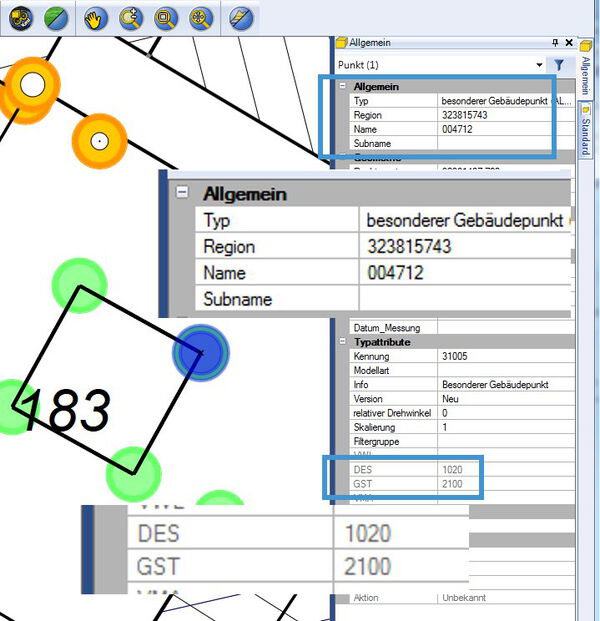Select the Zoom to window tool
The width and height of the screenshot is (600, 621).
[165, 18]
